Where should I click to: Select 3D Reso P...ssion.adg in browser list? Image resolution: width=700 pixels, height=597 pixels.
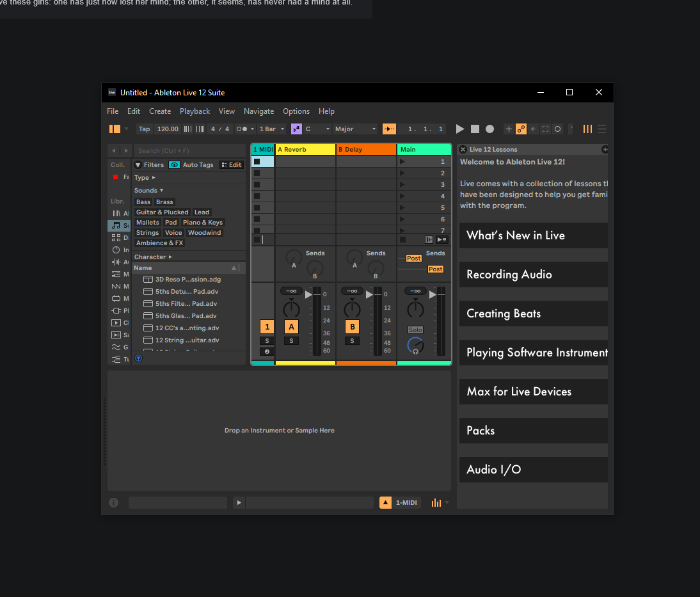pyautogui.click(x=188, y=280)
